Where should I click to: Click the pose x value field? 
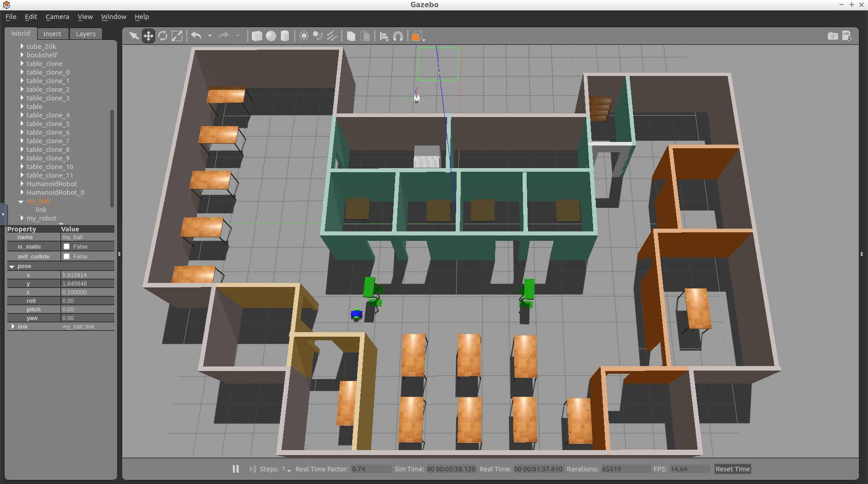(87, 275)
